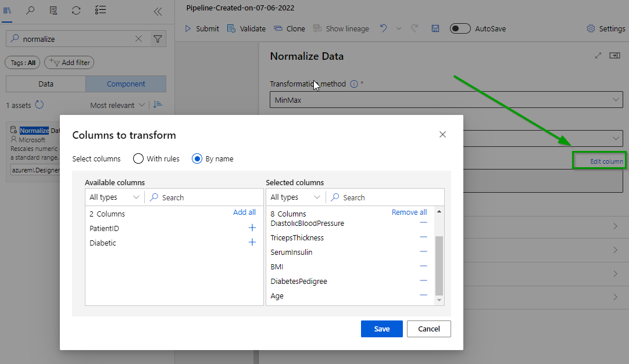Open the Transformation method MinMax dropdown

446,100
